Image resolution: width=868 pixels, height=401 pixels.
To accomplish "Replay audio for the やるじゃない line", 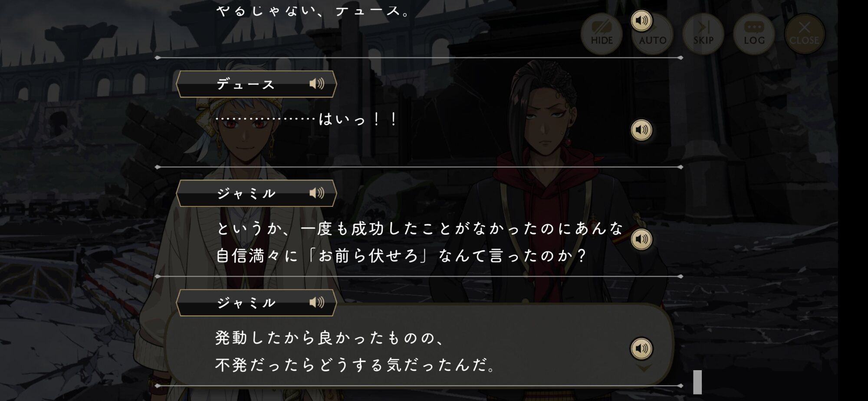I will (x=641, y=20).
